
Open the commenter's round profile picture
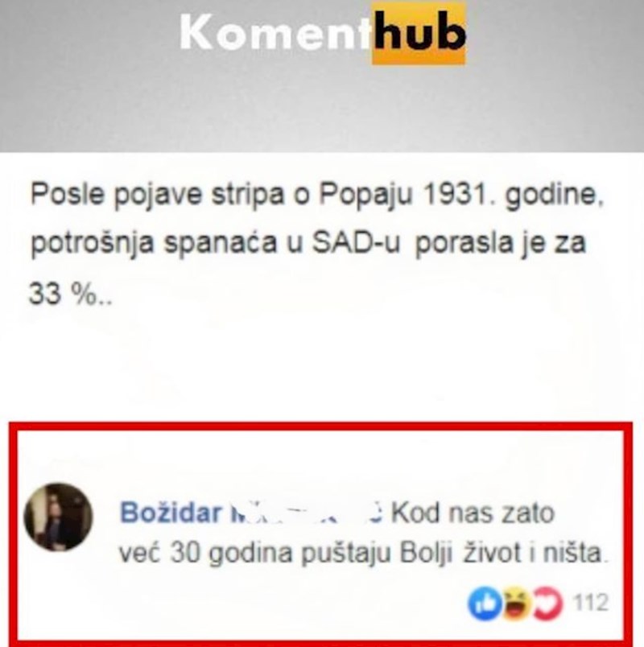click(58, 517)
